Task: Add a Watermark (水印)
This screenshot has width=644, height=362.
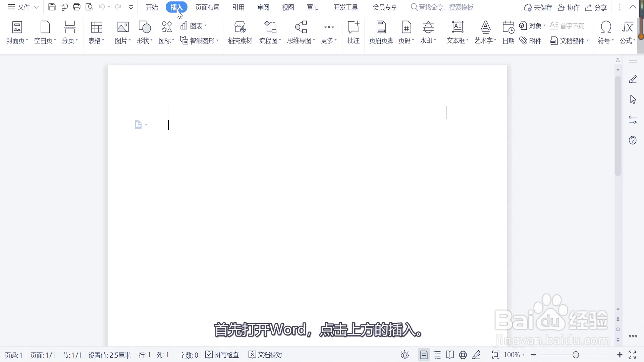Action: point(428,33)
